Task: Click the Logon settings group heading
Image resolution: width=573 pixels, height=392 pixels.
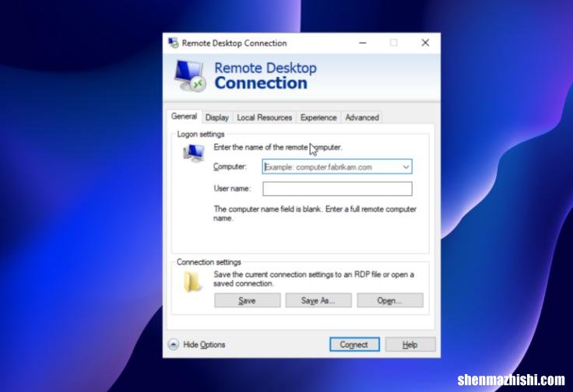Action: click(201, 134)
